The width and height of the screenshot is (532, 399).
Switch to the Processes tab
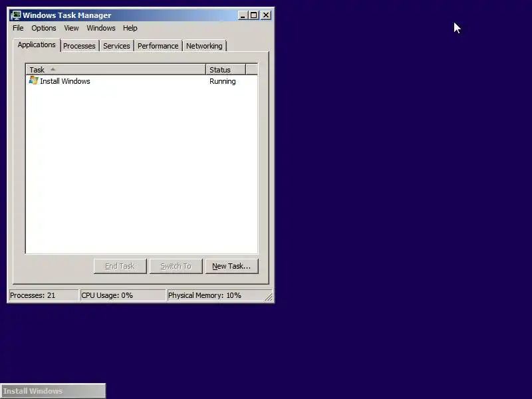pos(79,46)
